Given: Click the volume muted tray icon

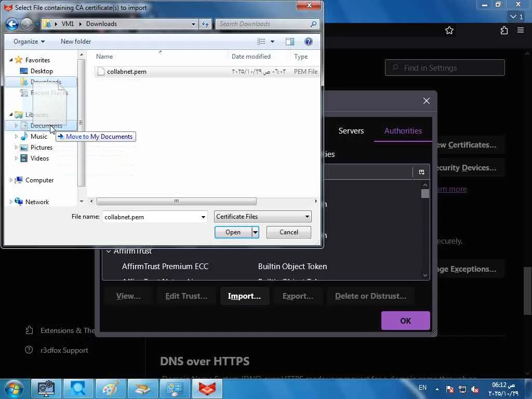Looking at the screenshot, I should pyautogui.click(x=475, y=390).
